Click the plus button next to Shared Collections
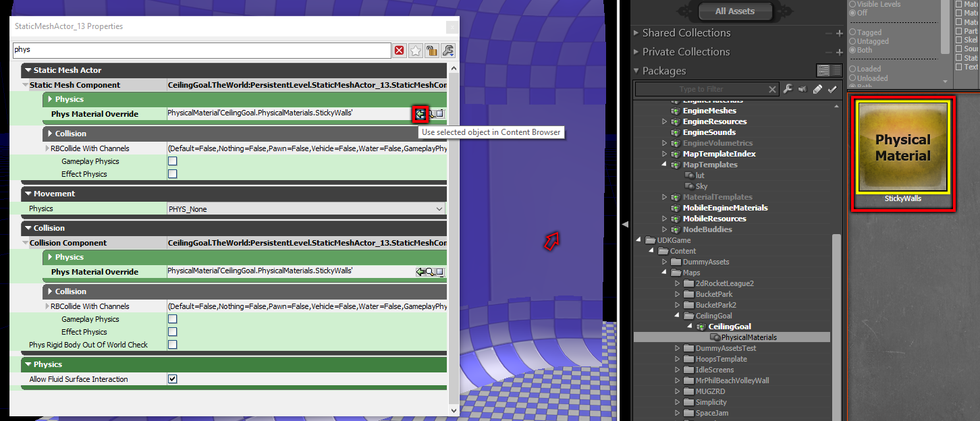The width and height of the screenshot is (980, 421). (839, 32)
